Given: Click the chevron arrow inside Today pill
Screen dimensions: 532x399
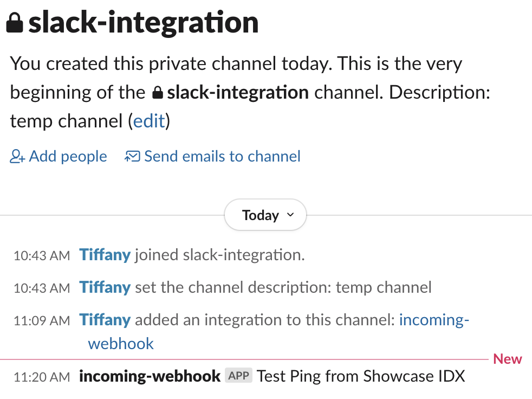Looking at the screenshot, I should tap(290, 215).
